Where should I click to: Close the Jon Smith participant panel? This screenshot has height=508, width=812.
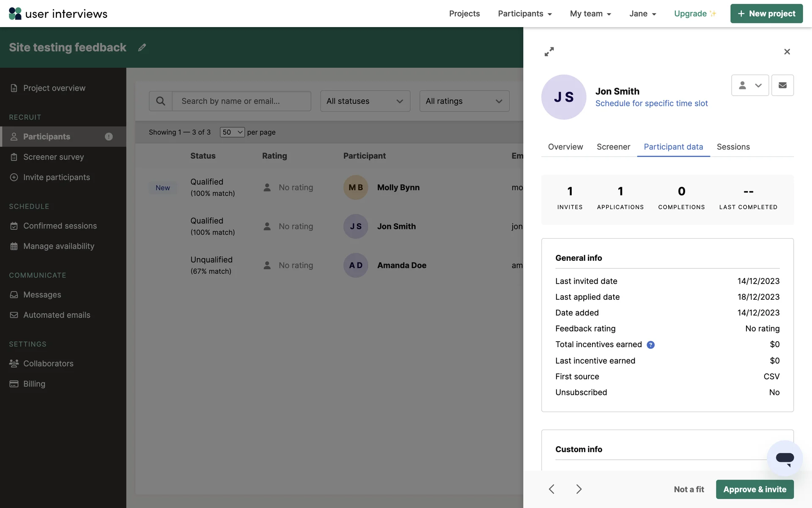pyautogui.click(x=787, y=52)
